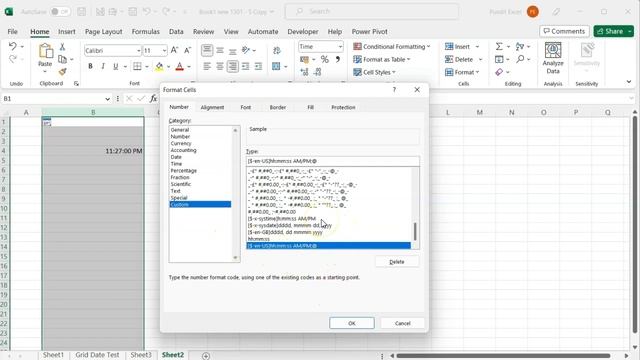Viewport: 640px width, 360px height.
Task: Click the Borders icon
Action: (137, 66)
